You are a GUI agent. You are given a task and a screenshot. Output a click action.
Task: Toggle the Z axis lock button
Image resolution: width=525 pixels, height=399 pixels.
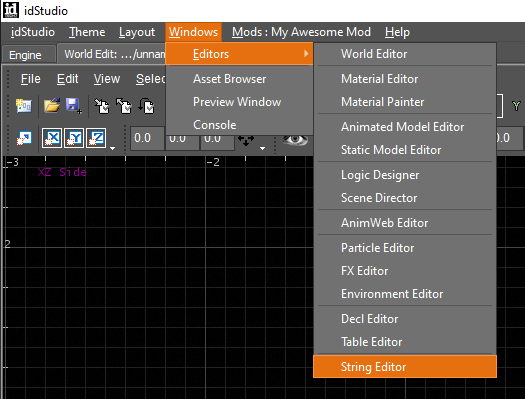click(x=96, y=138)
